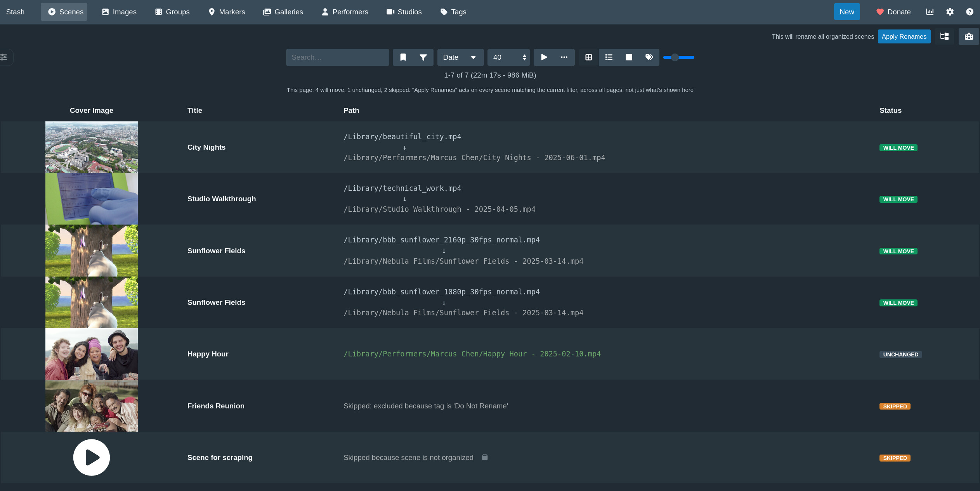Viewport: 980px width, 491px height.
Task: Click the SKIPPED badge for Friends Reunion
Action: (x=895, y=406)
